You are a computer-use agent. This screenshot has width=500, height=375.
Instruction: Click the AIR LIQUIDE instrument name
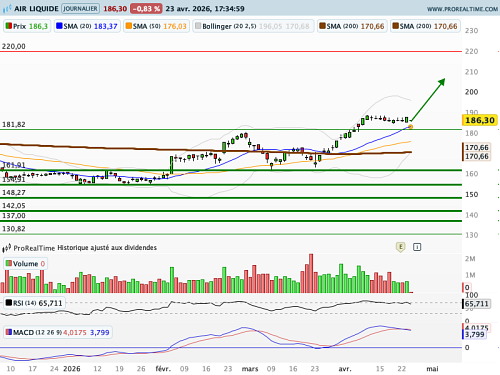coord(36,9)
